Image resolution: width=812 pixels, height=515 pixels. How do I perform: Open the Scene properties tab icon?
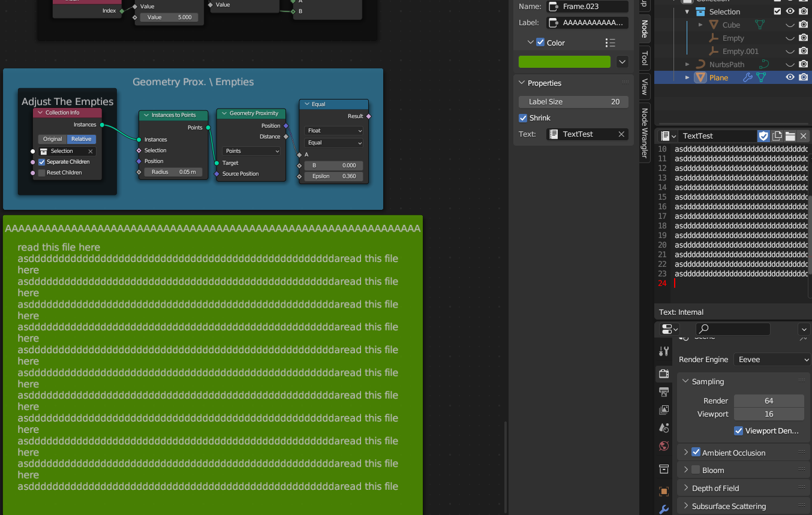point(664,427)
